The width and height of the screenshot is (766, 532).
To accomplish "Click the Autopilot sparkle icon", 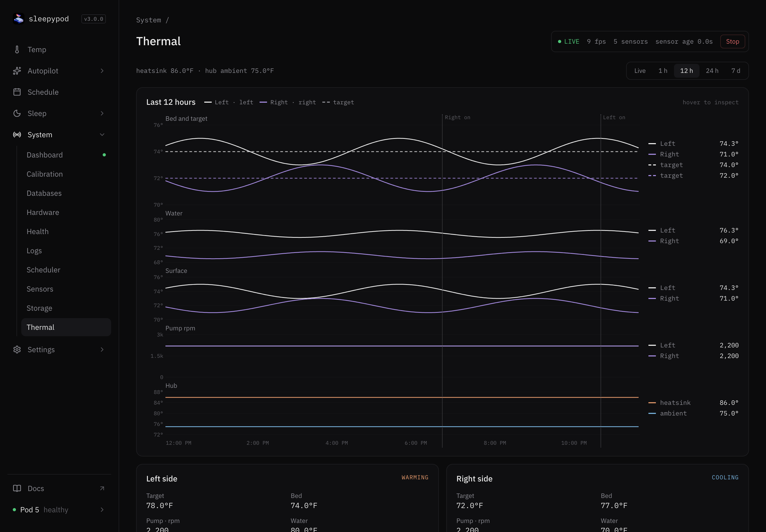I will coord(17,71).
